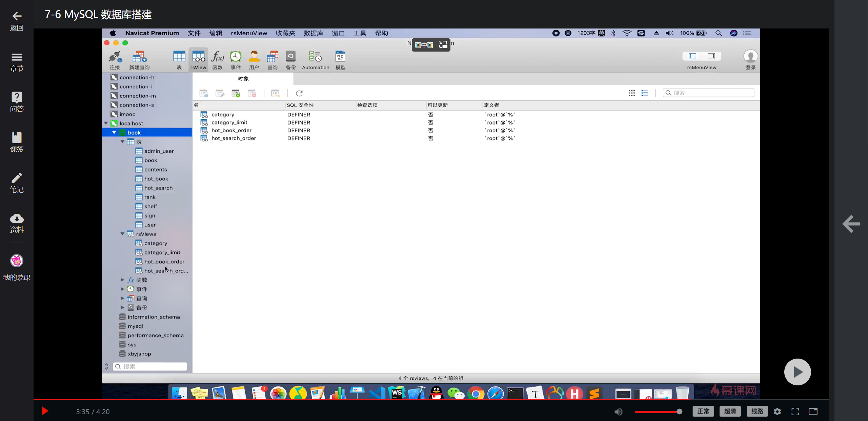The width and height of the screenshot is (868, 421).
Task: Click play button in the control bar
Action: click(x=45, y=412)
